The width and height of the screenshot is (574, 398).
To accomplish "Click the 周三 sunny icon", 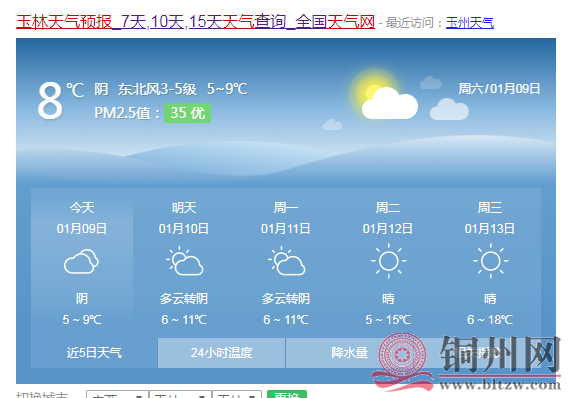I will click(x=491, y=261).
